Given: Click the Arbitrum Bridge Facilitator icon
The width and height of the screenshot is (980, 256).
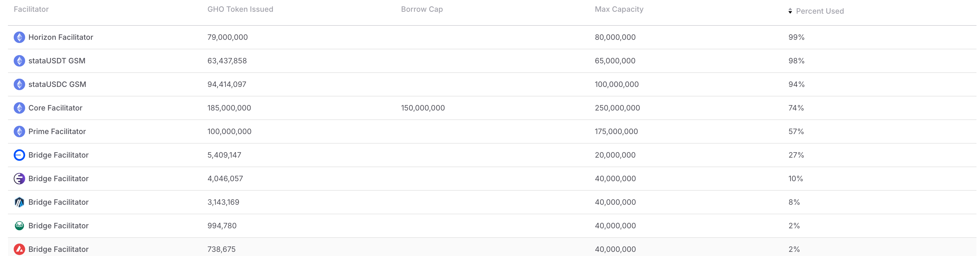Looking at the screenshot, I should coord(19,203).
